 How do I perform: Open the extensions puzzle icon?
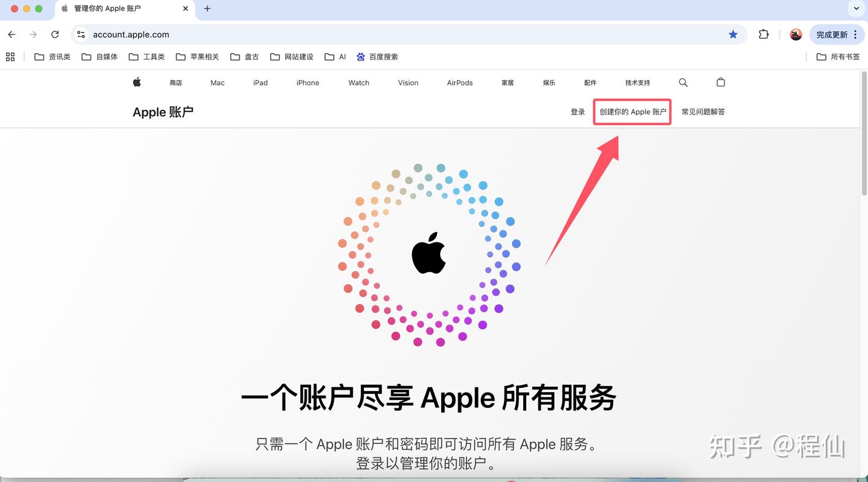coord(764,34)
